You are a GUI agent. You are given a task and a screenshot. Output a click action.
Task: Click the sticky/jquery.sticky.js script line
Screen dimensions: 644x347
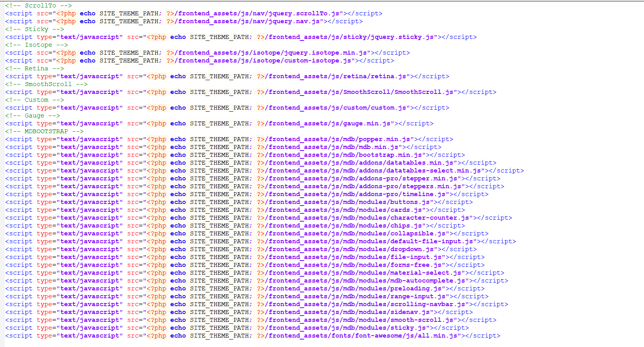tap(241, 37)
